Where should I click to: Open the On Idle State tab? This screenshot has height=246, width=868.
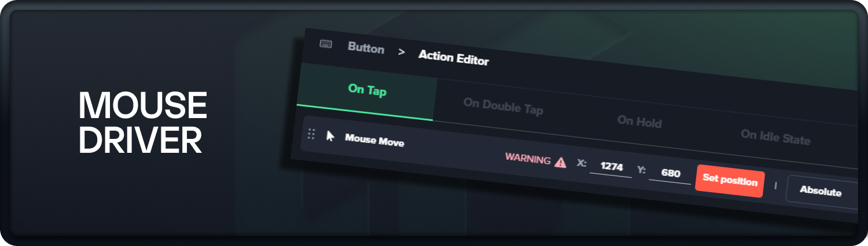775,137
